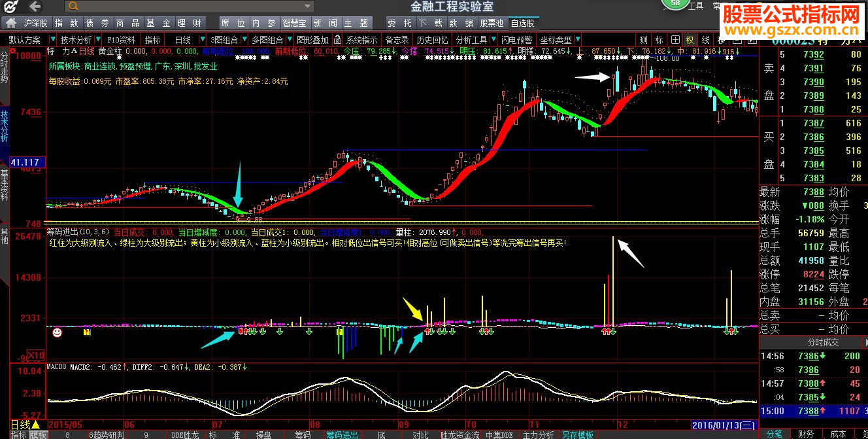Toggle the 权 adjustment button

(690, 40)
